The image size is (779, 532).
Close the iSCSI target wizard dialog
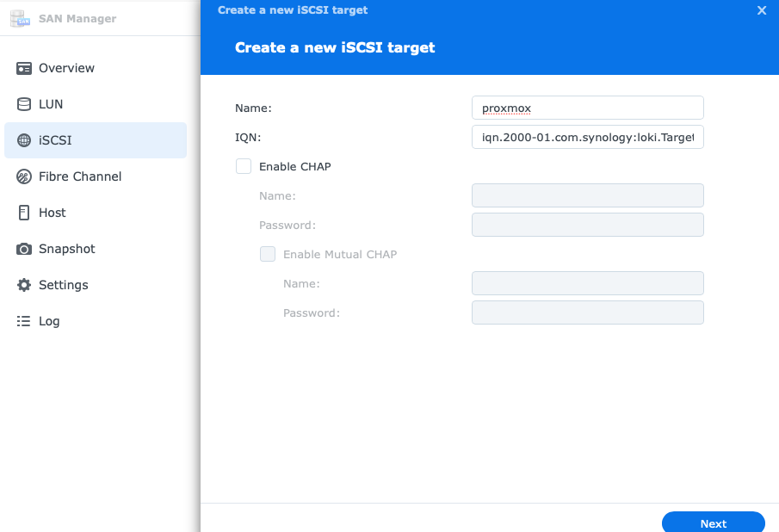tap(761, 10)
